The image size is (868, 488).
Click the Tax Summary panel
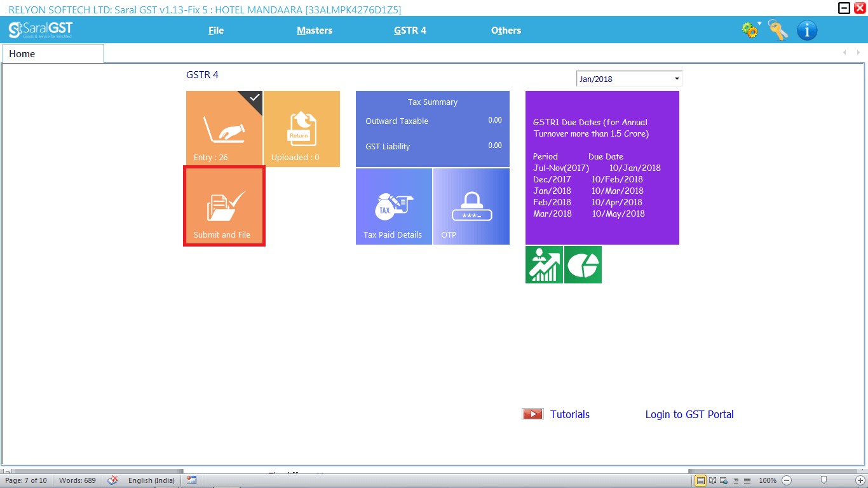click(433, 129)
